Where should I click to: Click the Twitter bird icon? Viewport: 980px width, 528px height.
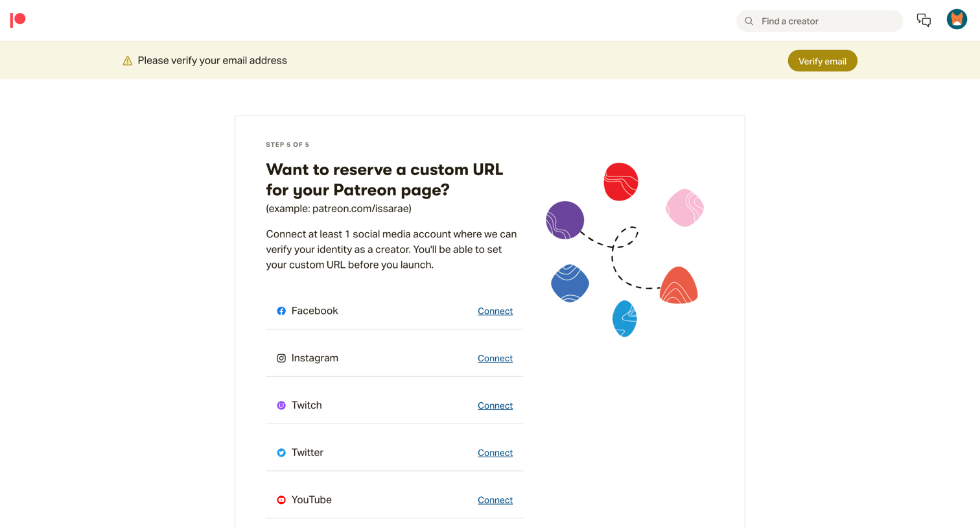click(281, 453)
